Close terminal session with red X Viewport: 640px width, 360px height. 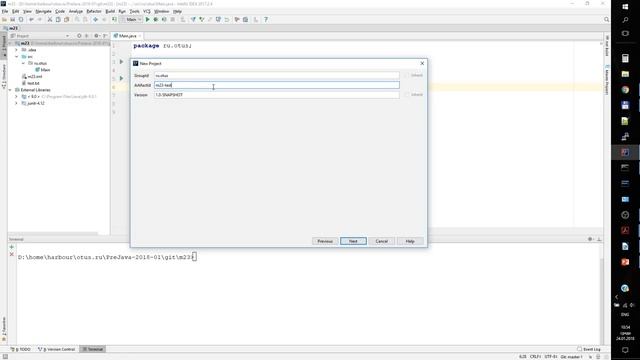(11, 254)
